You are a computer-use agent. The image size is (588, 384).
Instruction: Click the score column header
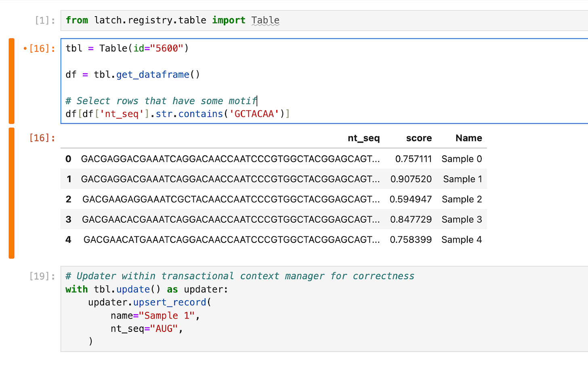pyautogui.click(x=419, y=138)
